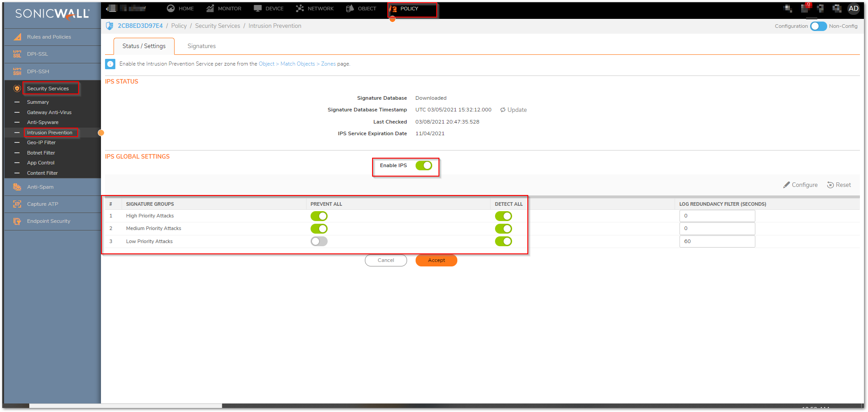Click the DPI-SSH sidebar icon
Screen dimensions: 868x412
[x=17, y=71]
